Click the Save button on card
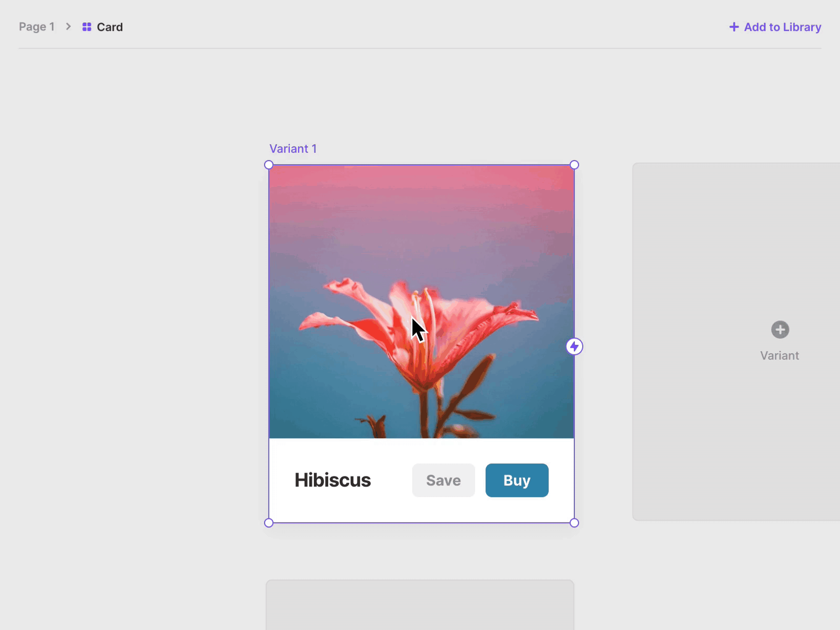 pyautogui.click(x=444, y=480)
